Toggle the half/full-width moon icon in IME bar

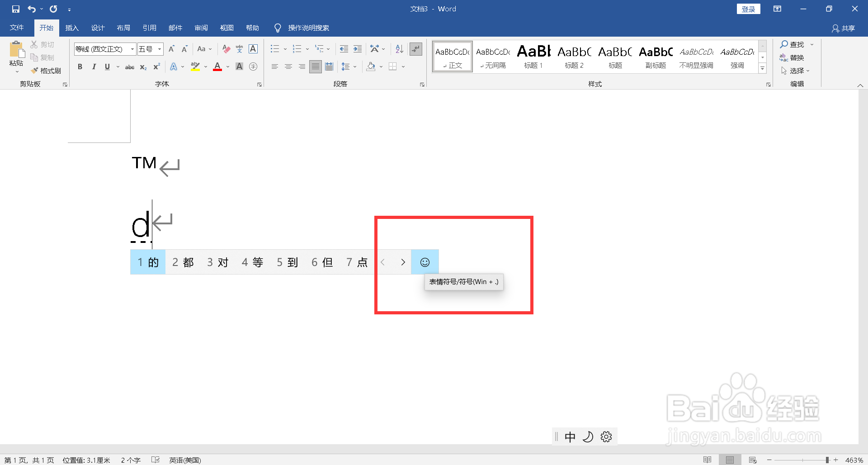tap(588, 437)
